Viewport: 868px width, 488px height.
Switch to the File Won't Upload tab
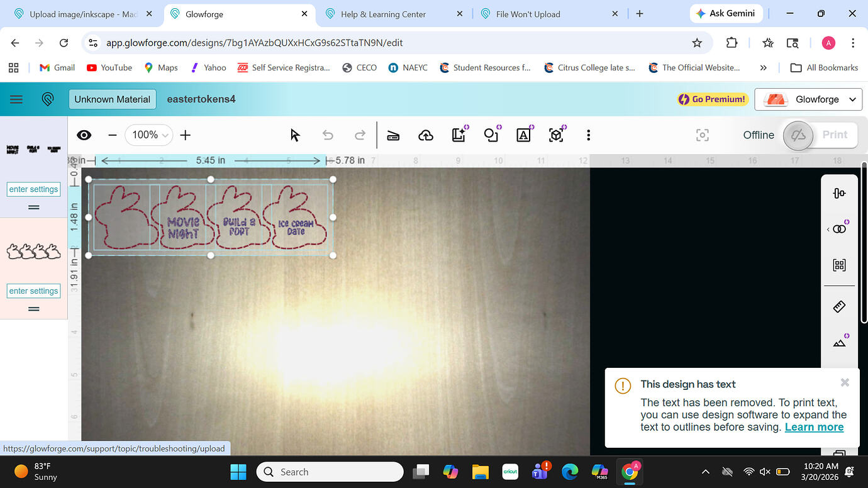click(549, 14)
